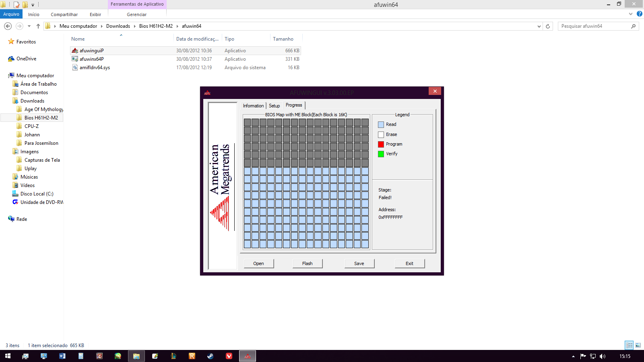Open OneDrive in the navigation pane
Viewport: 644px width, 362px height.
(26, 59)
